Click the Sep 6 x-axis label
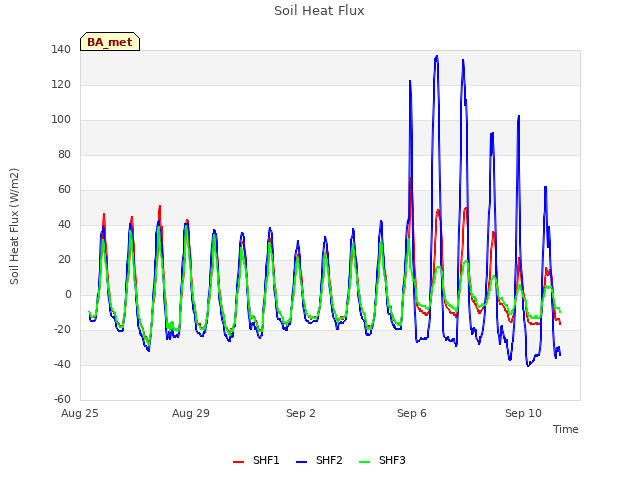The image size is (640, 480). click(x=412, y=413)
